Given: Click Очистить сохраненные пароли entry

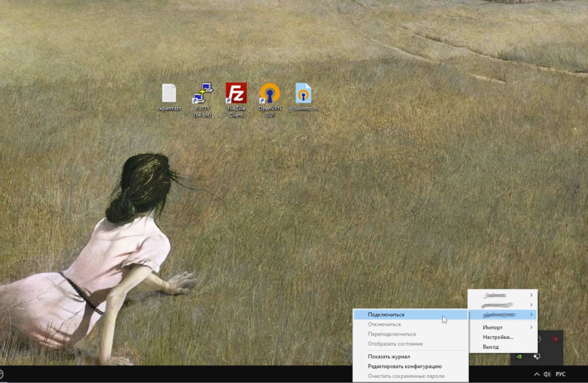Looking at the screenshot, I should tap(410, 376).
